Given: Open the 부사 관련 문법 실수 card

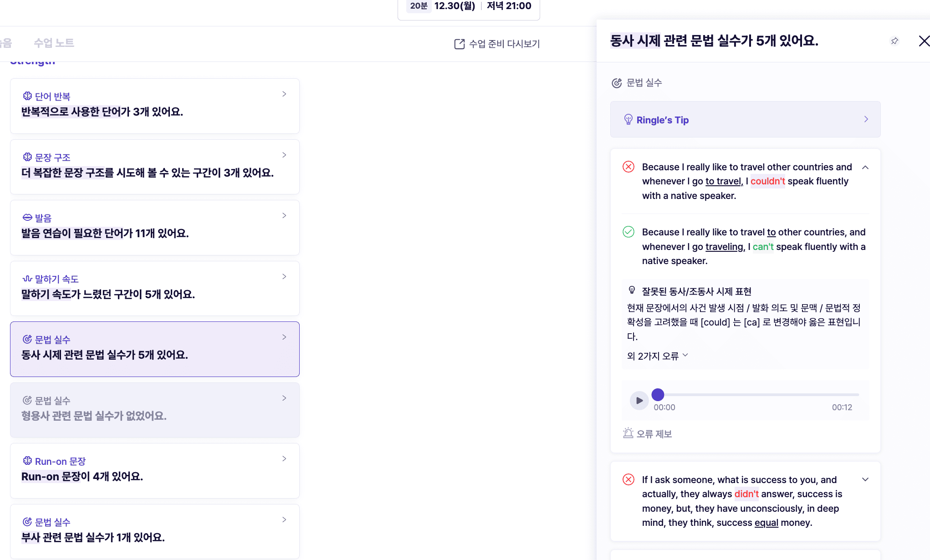Looking at the screenshot, I should (155, 531).
